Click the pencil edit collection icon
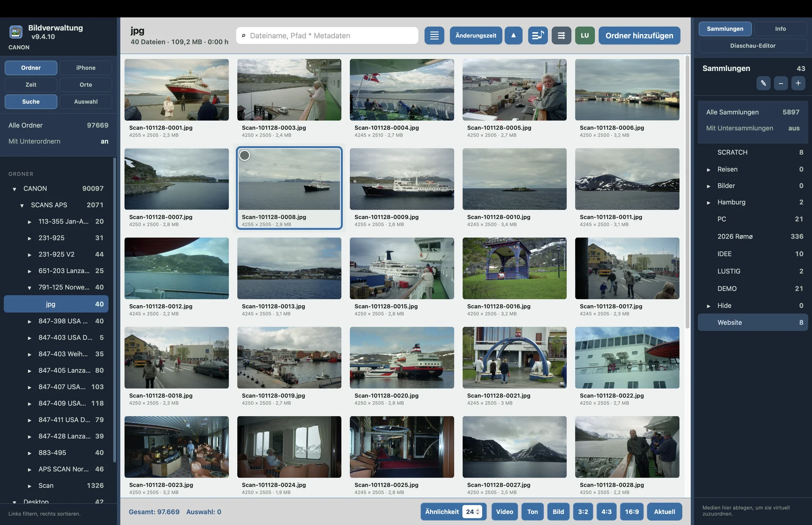The height and width of the screenshot is (525, 812). (x=763, y=83)
